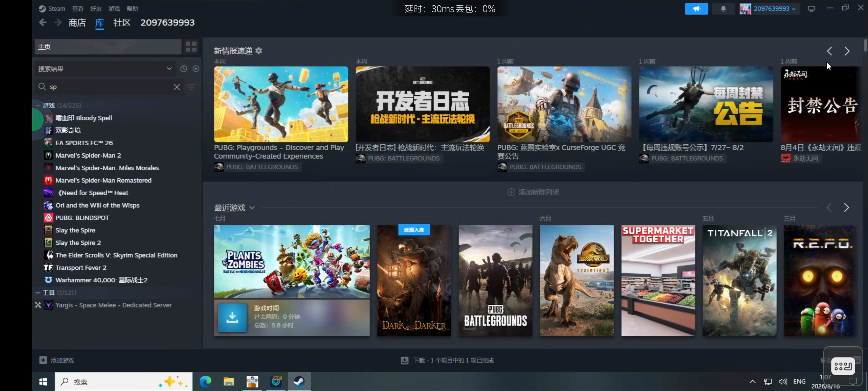Launch Microsoft Edge from taskbar

pos(205,382)
